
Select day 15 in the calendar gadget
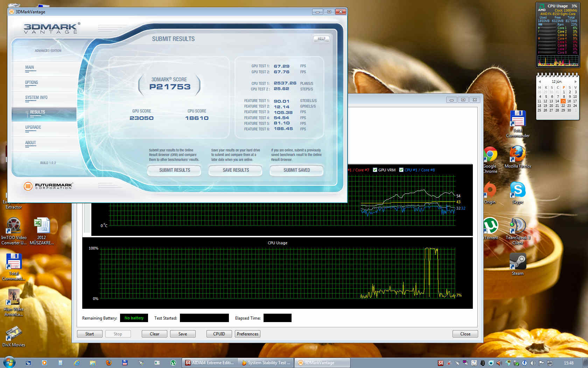563,101
